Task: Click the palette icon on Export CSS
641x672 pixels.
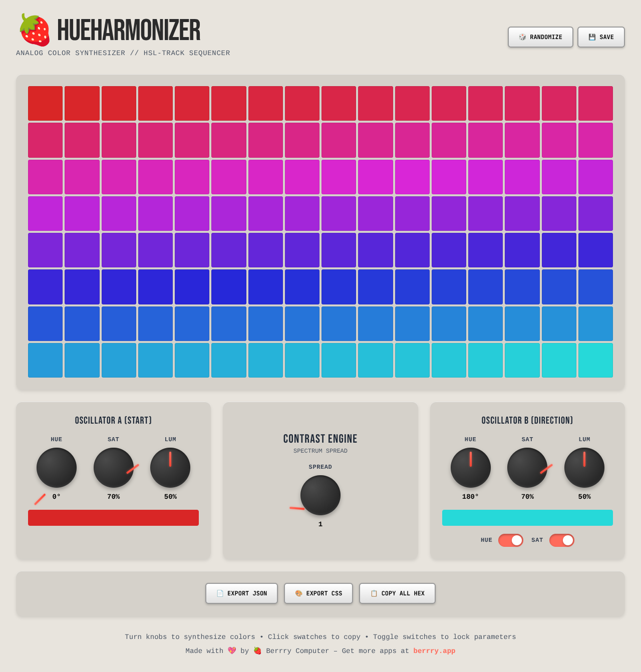Action: (298, 593)
